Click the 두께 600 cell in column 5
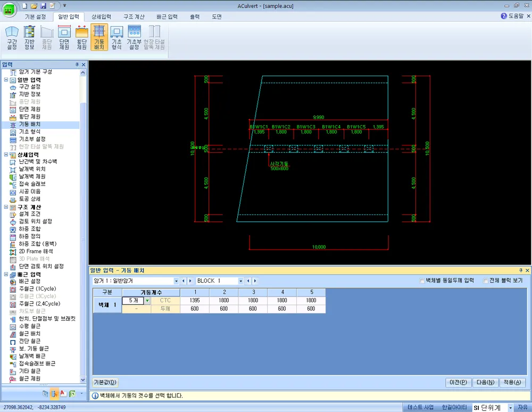The height and width of the screenshot is (412, 532). tap(311, 309)
